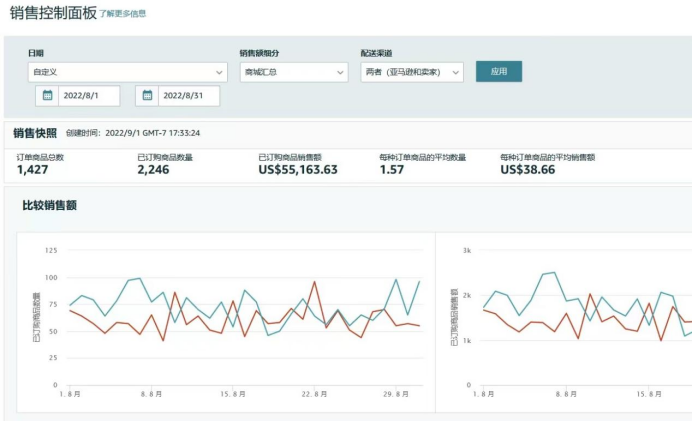Open the 配送渠道 dropdown
The image size is (692, 421).
412,72
